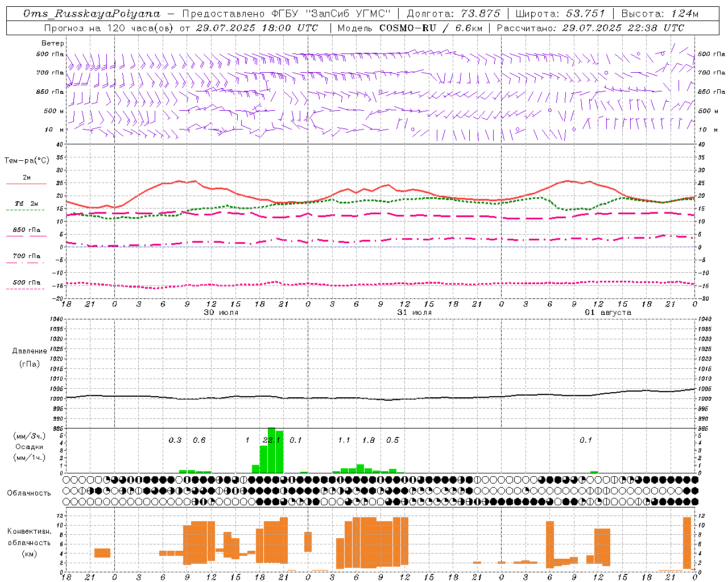Click 'Рассчитано: 29.07.2025 22:38 UTC' timestamp

click(590, 28)
